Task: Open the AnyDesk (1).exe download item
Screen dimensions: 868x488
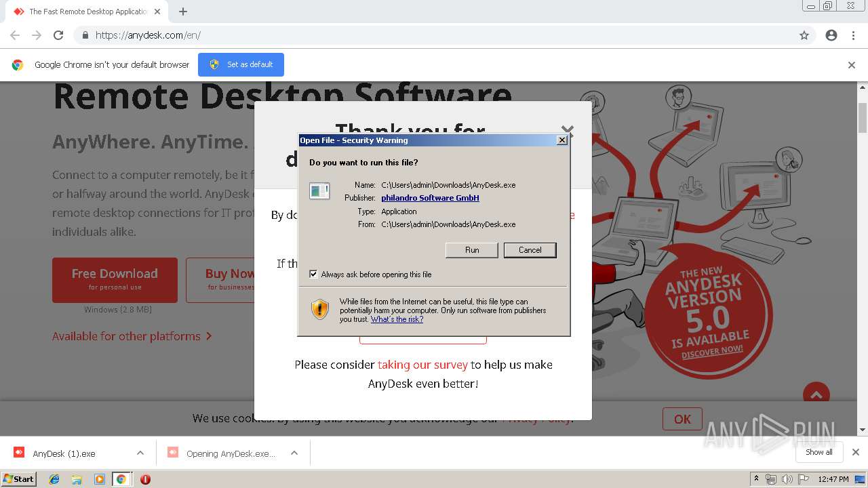Action: (64, 453)
